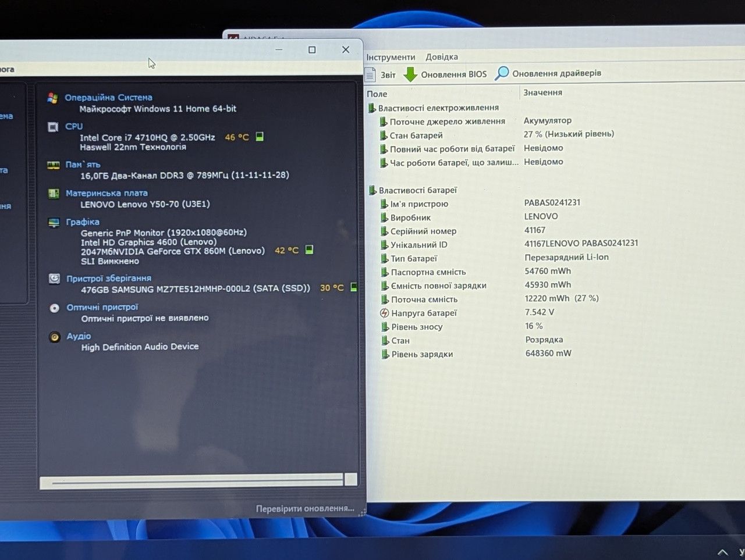Viewport: 745px width, 560px height.
Task: Open the Операційна Система section in Speccy
Action: tap(108, 97)
